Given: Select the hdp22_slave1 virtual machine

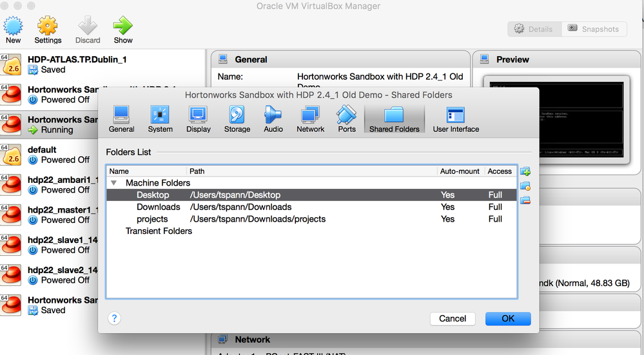Looking at the screenshot, I should 49,245.
